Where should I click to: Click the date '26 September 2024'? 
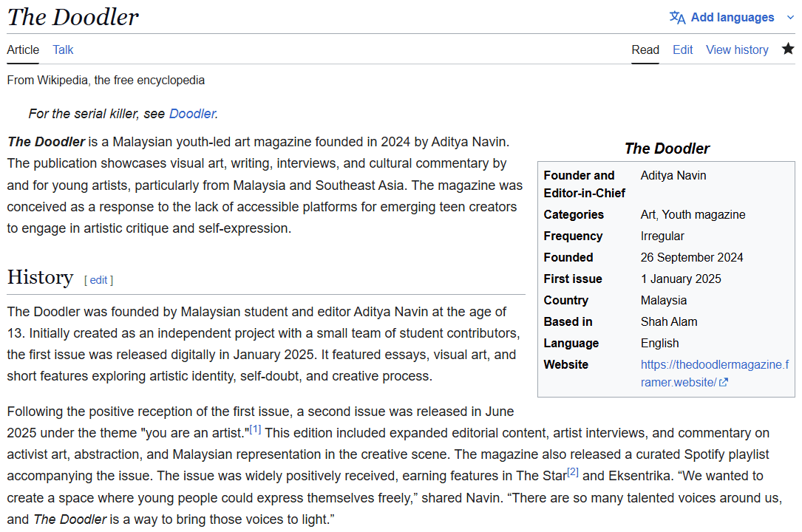click(x=692, y=258)
